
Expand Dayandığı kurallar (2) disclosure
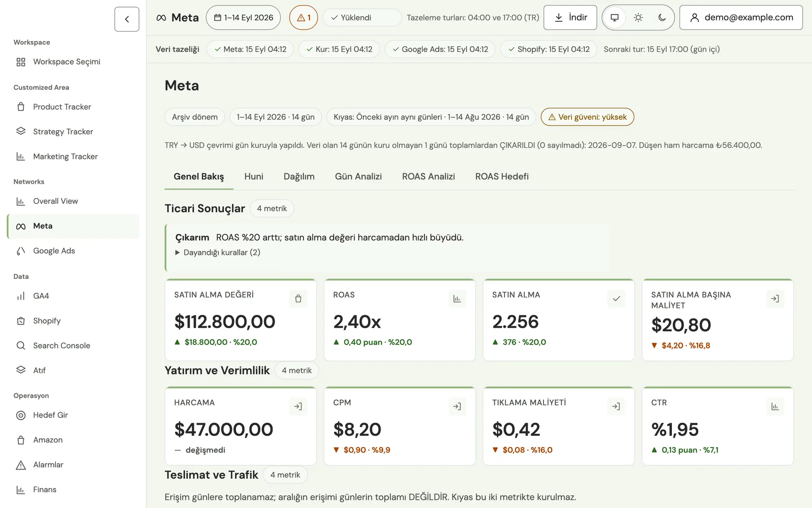click(218, 252)
